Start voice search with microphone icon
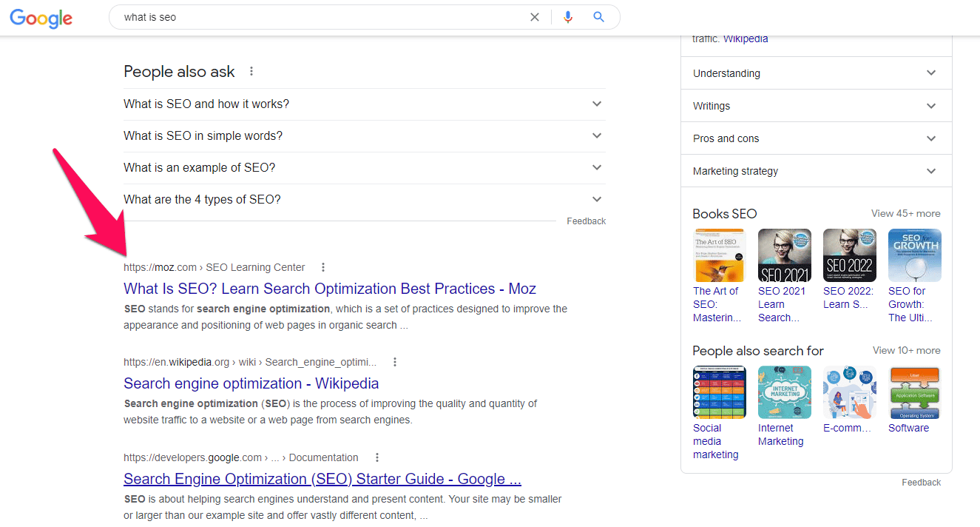This screenshot has height=527, width=980. pyautogui.click(x=568, y=17)
